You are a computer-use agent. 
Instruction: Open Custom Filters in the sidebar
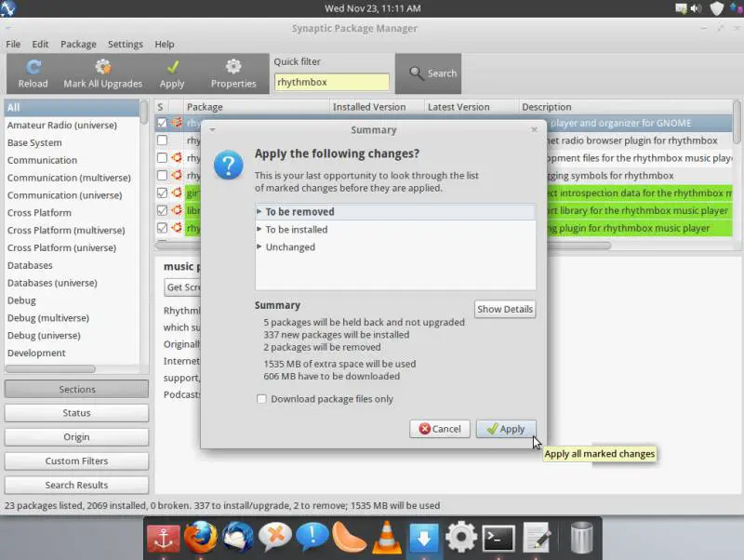pos(76,460)
